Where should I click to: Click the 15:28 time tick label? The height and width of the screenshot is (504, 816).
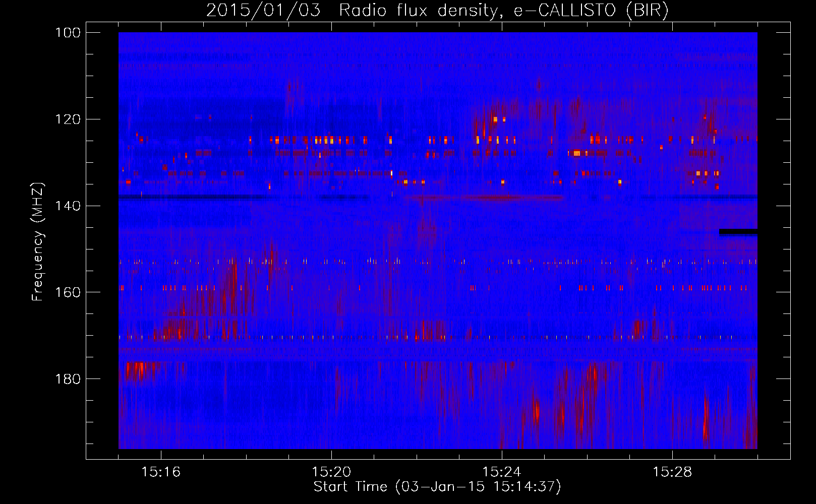pyautogui.click(x=672, y=472)
